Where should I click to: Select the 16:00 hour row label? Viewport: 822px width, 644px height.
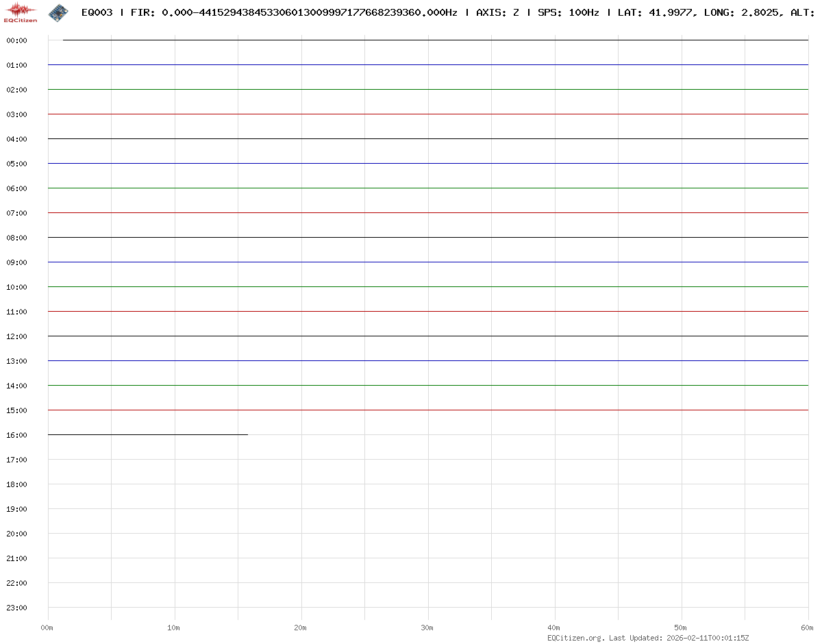[16, 435]
